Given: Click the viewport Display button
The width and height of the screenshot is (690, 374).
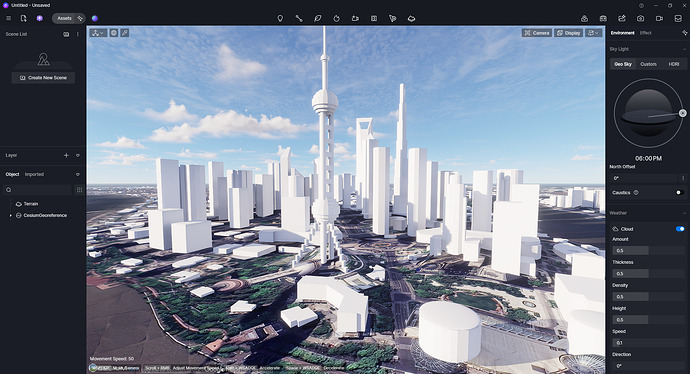Looking at the screenshot, I should point(569,33).
